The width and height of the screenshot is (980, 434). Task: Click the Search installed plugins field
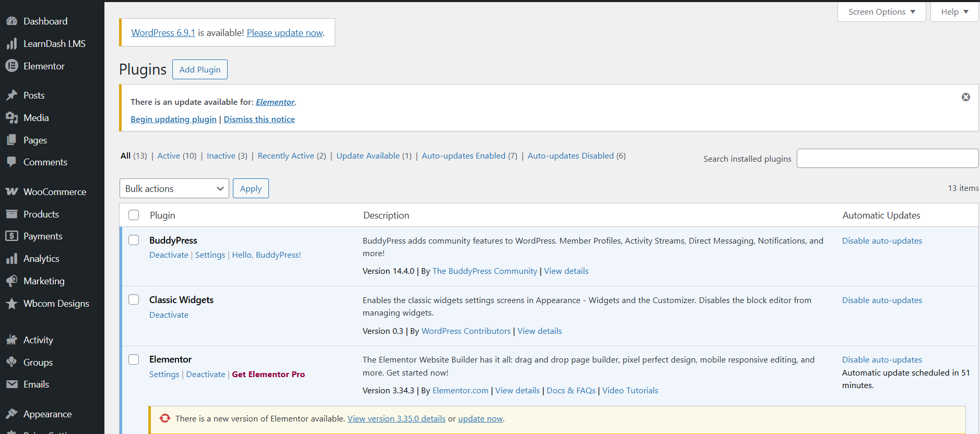click(x=888, y=158)
